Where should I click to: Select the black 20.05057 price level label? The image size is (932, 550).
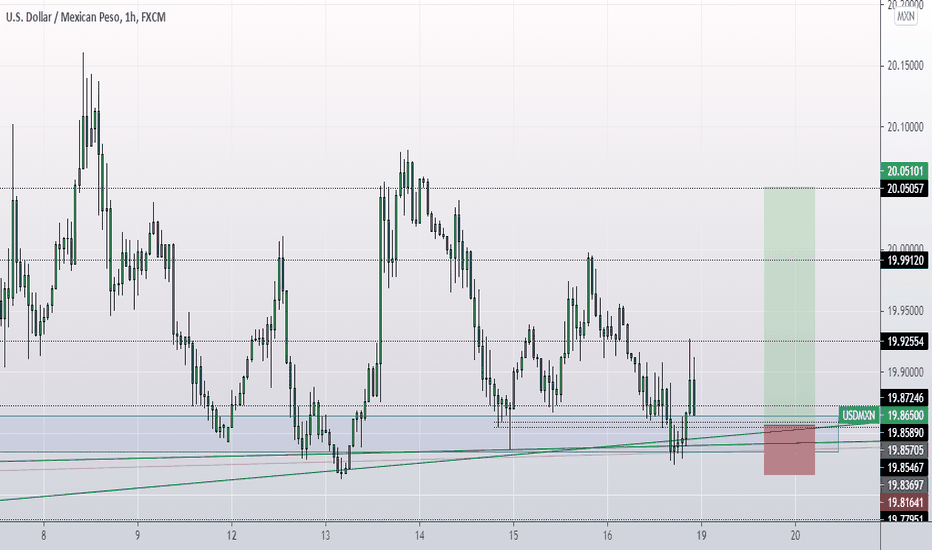[x=904, y=188]
